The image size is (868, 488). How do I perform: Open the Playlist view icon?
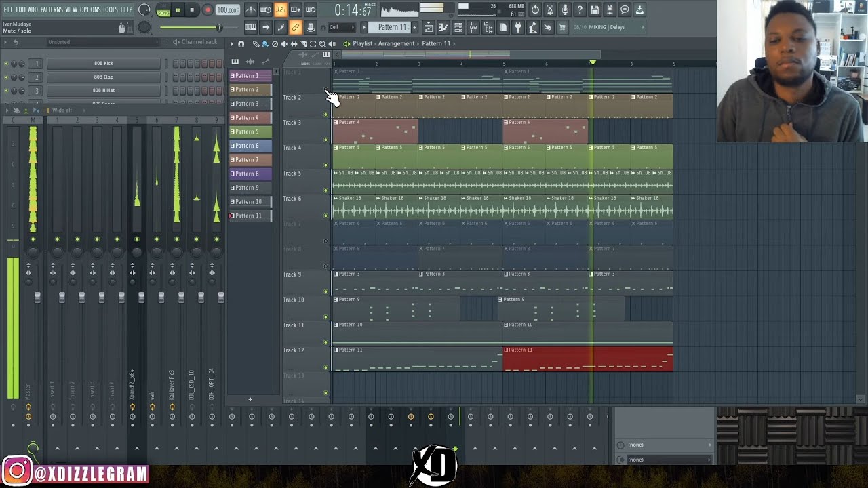coord(429,27)
